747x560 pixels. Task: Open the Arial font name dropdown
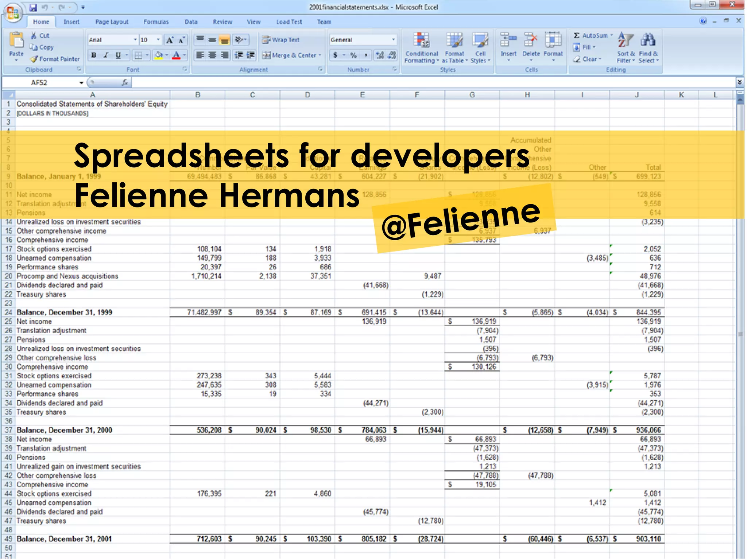(135, 40)
